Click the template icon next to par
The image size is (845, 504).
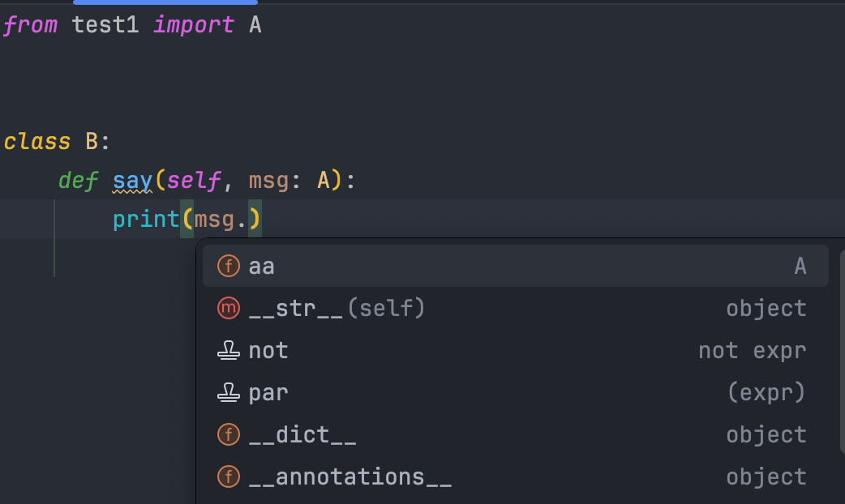coord(229,392)
